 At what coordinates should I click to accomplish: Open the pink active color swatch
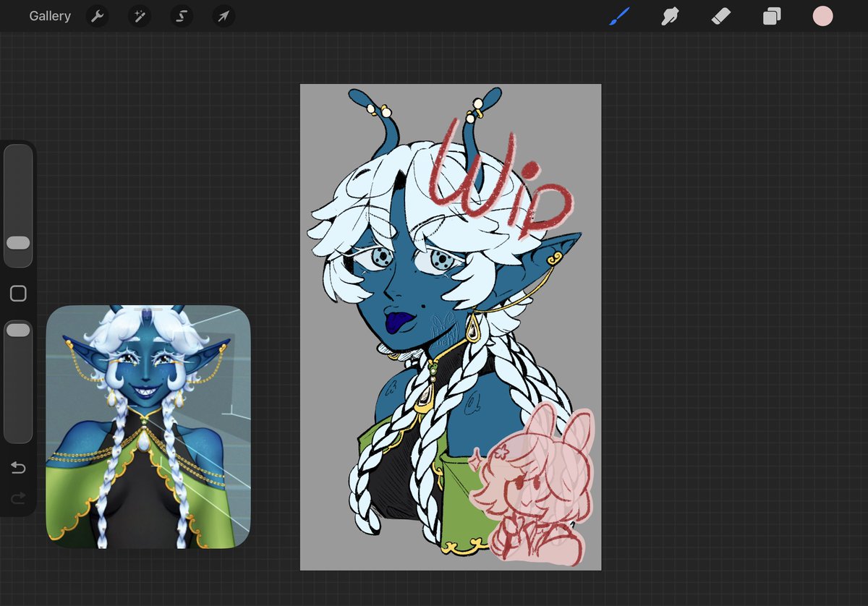[x=822, y=16]
